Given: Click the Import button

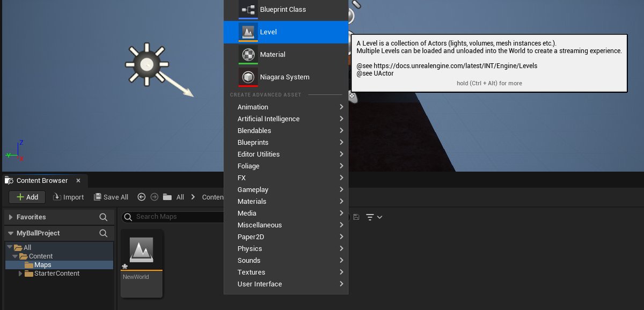Looking at the screenshot, I should 68,197.
